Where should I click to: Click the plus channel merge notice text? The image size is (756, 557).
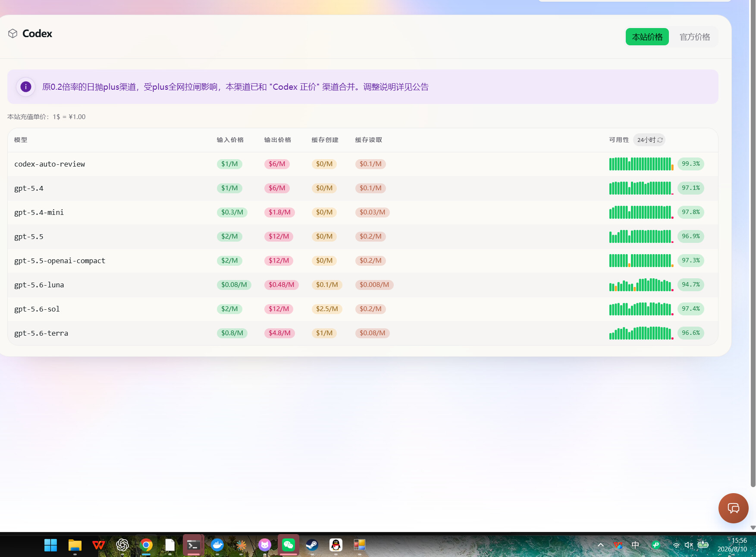coord(235,87)
